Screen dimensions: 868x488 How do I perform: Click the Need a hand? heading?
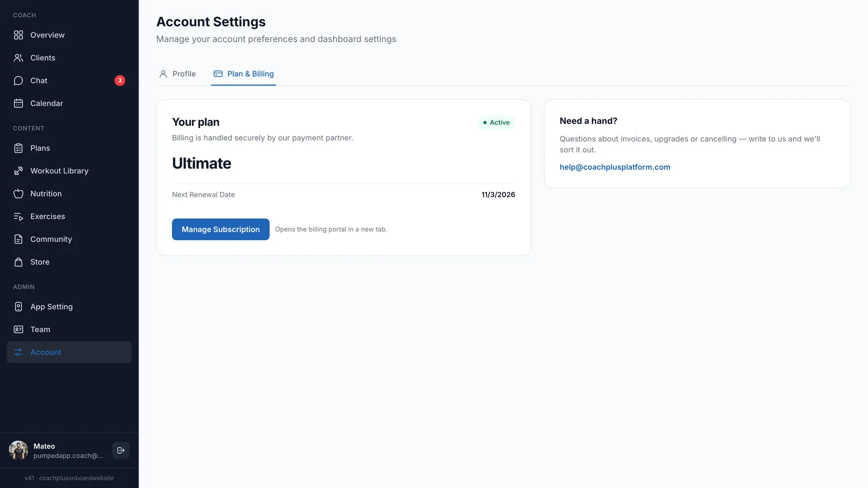[x=589, y=121]
